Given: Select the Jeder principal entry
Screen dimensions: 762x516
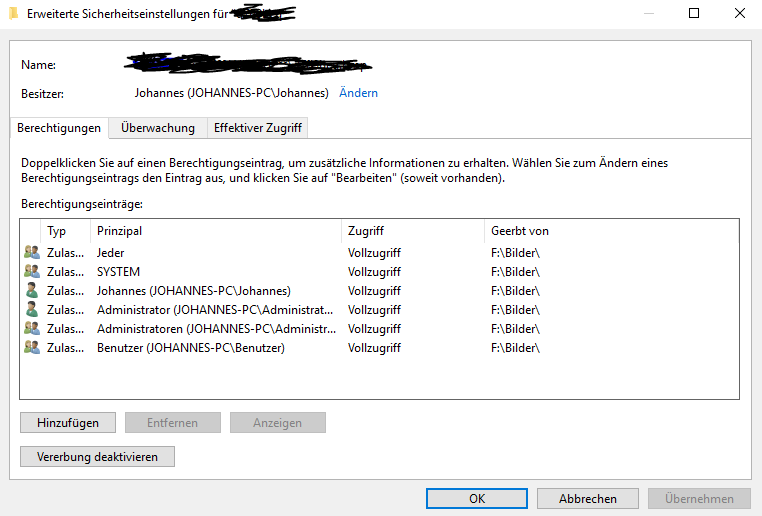Looking at the screenshot, I should pyautogui.click(x=110, y=253).
